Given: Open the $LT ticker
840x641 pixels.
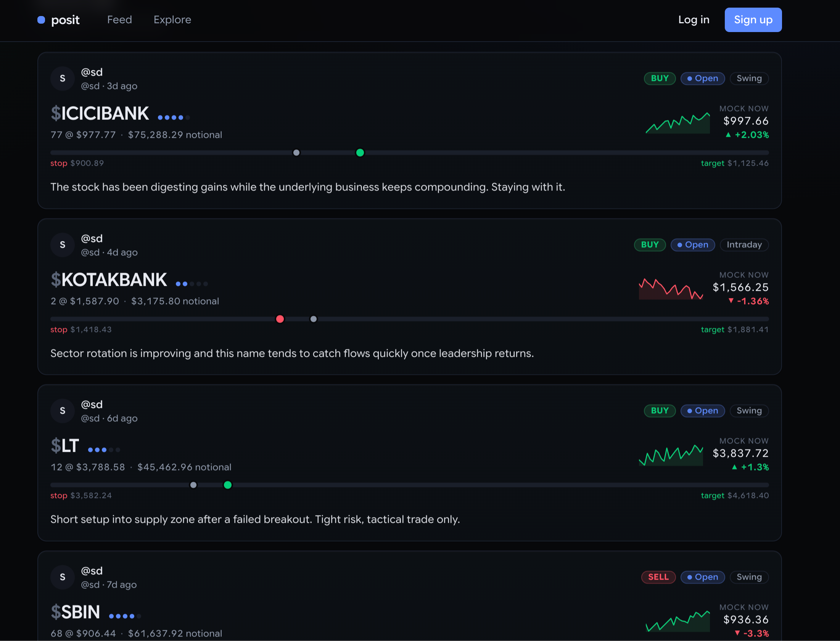Looking at the screenshot, I should [x=65, y=446].
